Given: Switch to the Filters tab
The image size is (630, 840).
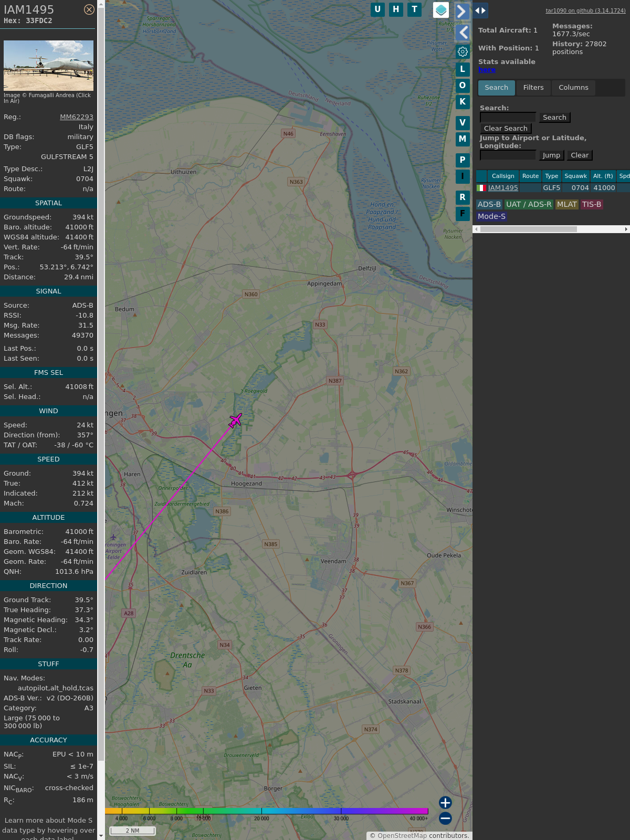Looking at the screenshot, I should click(x=533, y=88).
